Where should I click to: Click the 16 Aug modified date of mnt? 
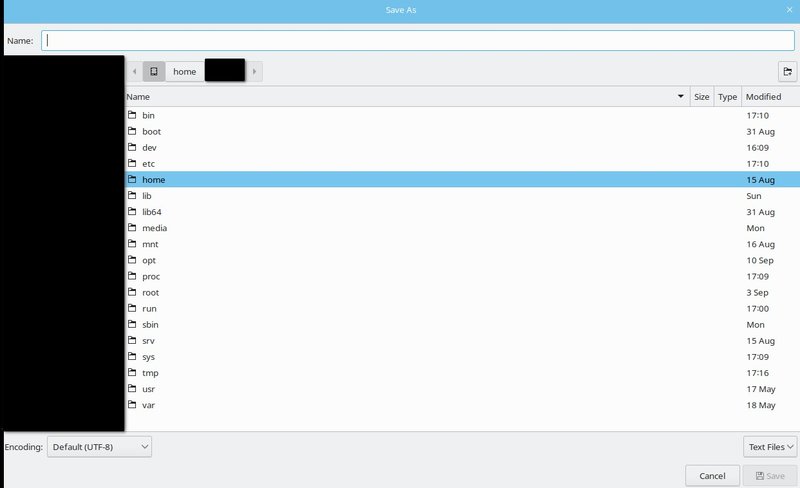point(761,244)
